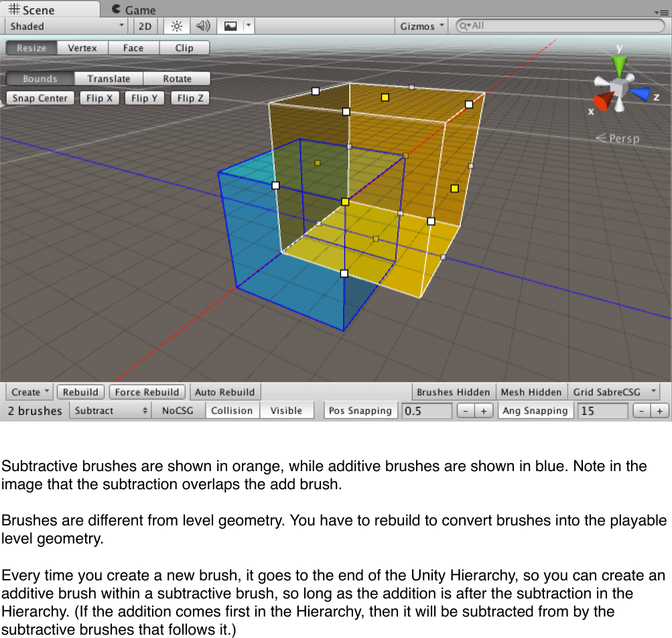This screenshot has height=638, width=672.
Task: Choose the Rotate option
Action: point(177,79)
